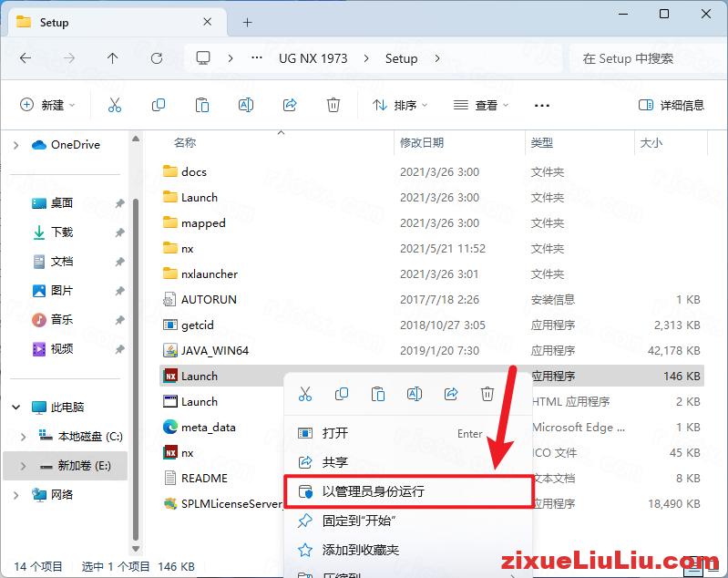Click the UG NX 1973 breadcrumb
728x578 pixels.
313,58
